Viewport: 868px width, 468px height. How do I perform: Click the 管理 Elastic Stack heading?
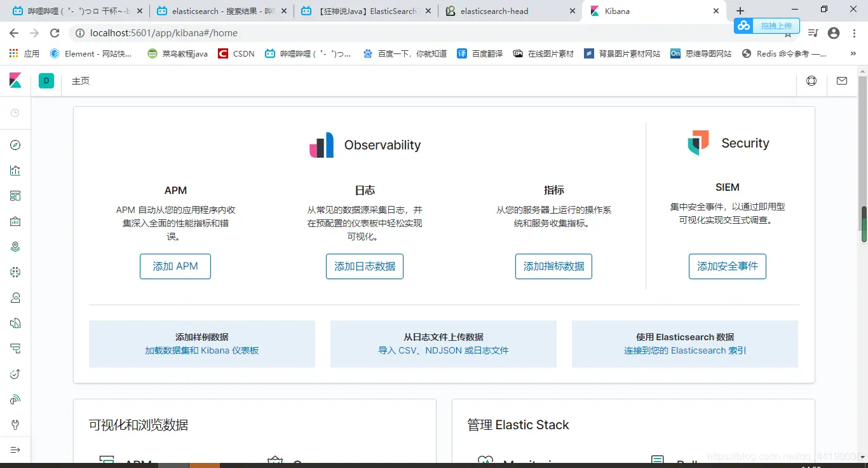click(518, 425)
